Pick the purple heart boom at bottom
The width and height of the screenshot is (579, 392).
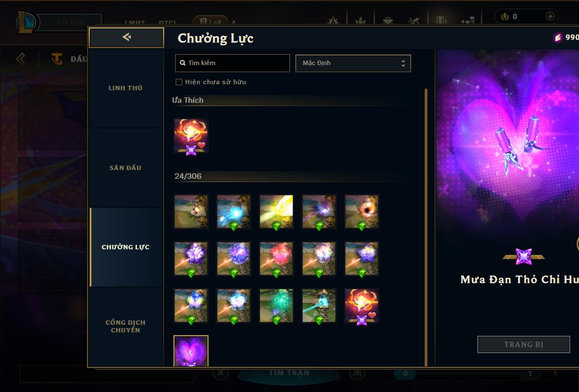tap(191, 350)
